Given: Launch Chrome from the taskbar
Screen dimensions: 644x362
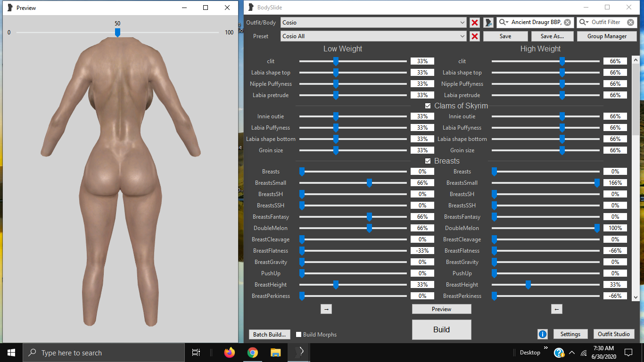Looking at the screenshot, I should (x=253, y=353).
